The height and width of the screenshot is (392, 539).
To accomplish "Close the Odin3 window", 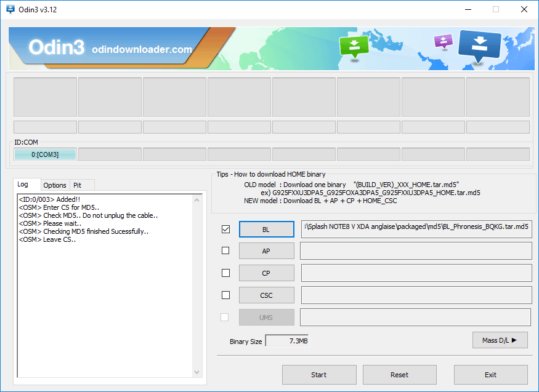I will point(524,9).
